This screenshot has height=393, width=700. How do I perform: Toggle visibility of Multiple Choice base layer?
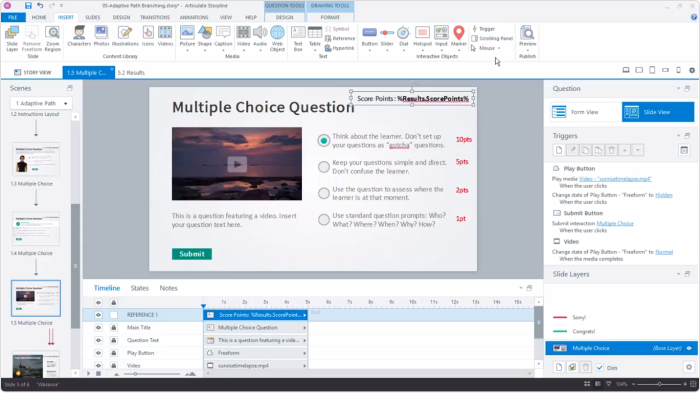[x=689, y=348]
